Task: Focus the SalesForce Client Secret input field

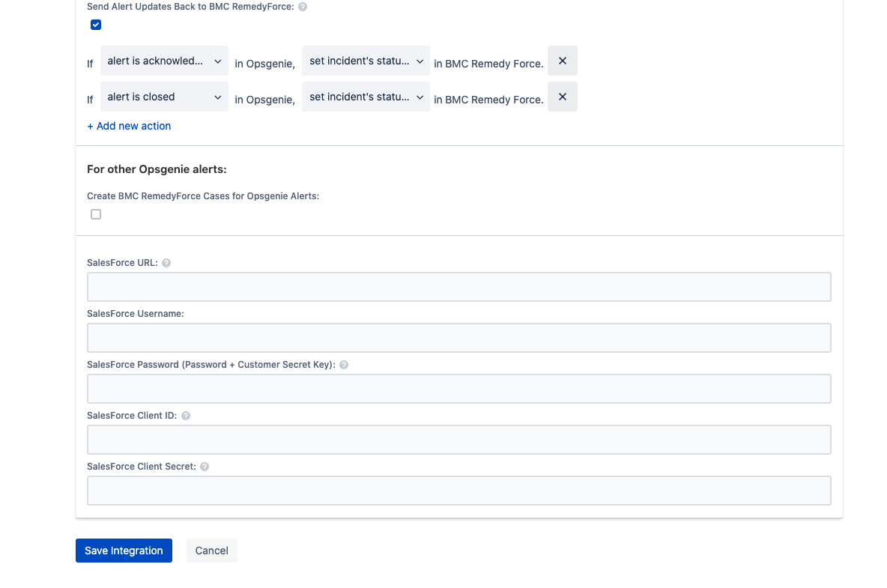Action: (x=458, y=490)
